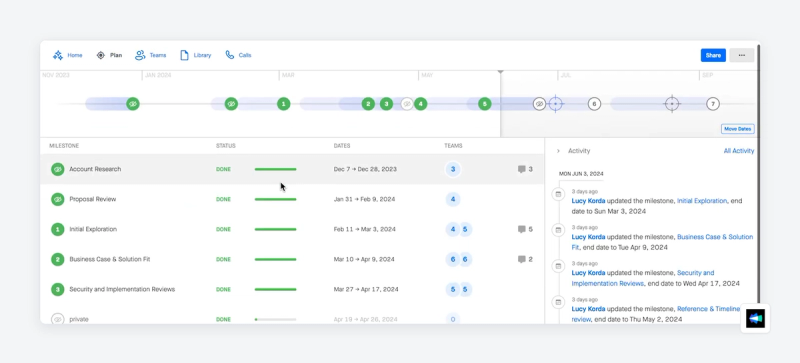Image resolution: width=800 pixels, height=363 pixels.
Task: Click the gray crosshair target near September
Action: (x=672, y=104)
